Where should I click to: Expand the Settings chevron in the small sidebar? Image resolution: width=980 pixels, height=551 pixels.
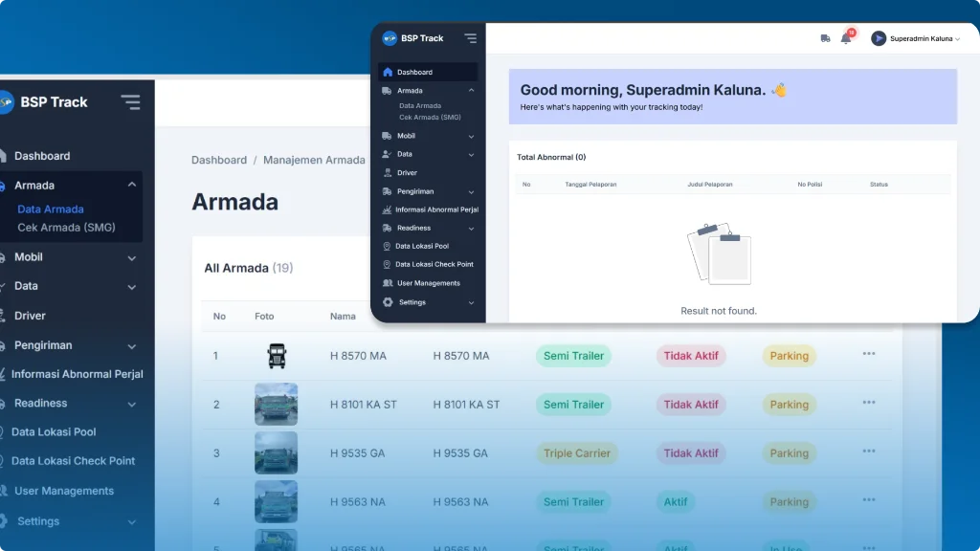[x=471, y=303]
